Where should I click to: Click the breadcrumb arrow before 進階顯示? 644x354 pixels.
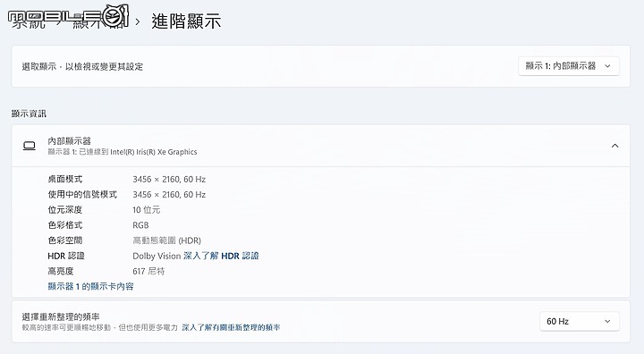138,21
